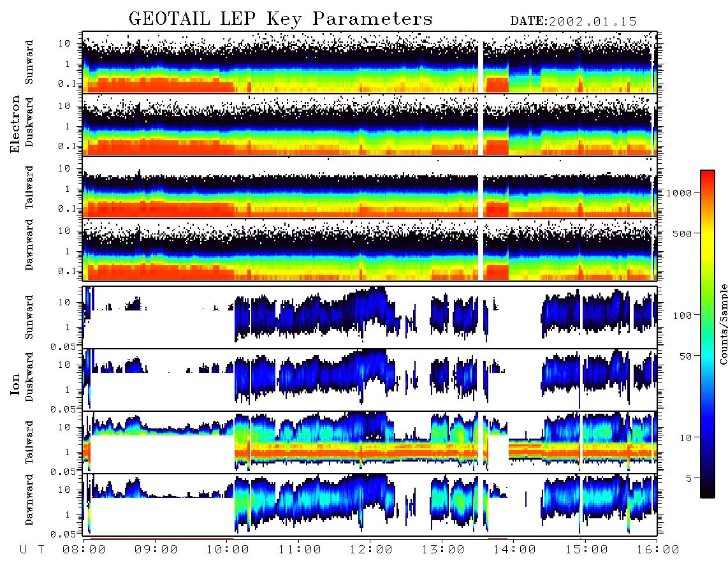Click the 14:00 time tick label

(514, 550)
